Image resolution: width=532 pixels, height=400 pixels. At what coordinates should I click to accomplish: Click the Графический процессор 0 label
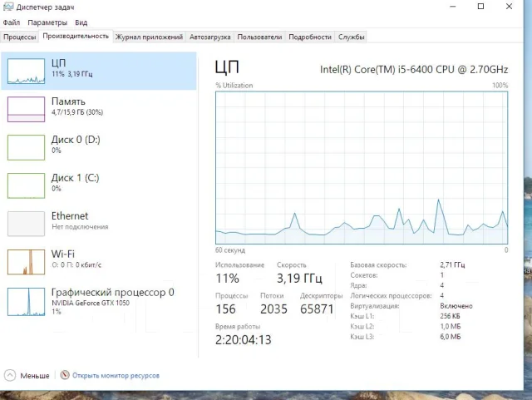(113, 293)
